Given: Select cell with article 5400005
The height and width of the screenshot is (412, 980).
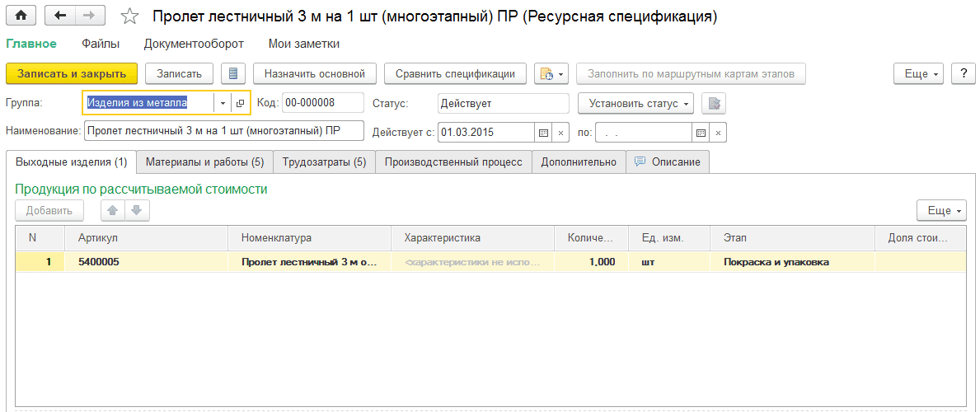Looking at the screenshot, I should (146, 263).
